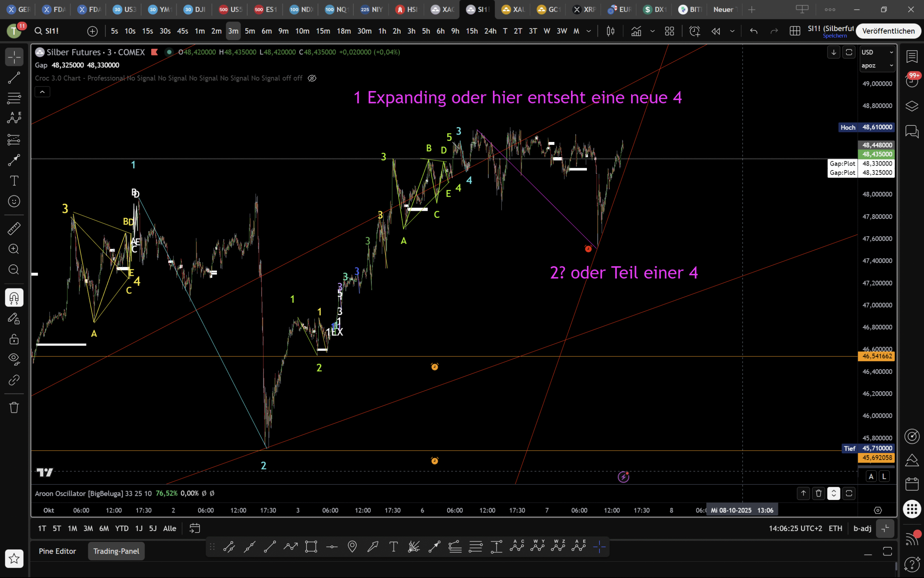The height and width of the screenshot is (578, 924).
Task: Open the Fibonacci tools in left sidebar
Action: 14,99
